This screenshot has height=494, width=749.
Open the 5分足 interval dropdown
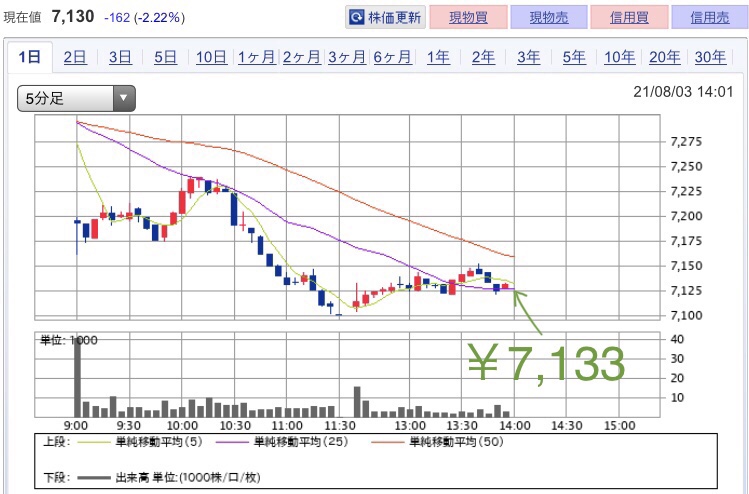coord(76,98)
